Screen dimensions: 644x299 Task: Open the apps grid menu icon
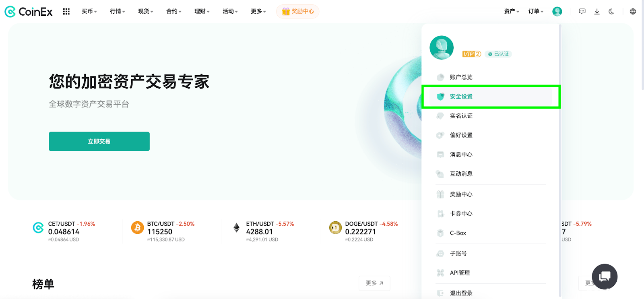[66, 12]
